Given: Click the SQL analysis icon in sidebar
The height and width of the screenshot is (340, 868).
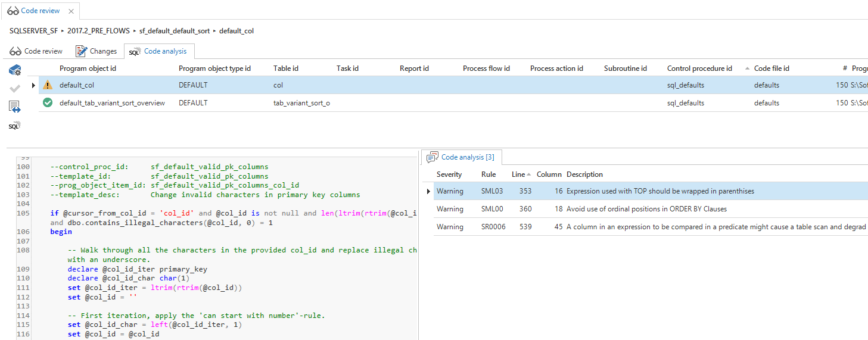Looking at the screenshot, I should (15, 126).
